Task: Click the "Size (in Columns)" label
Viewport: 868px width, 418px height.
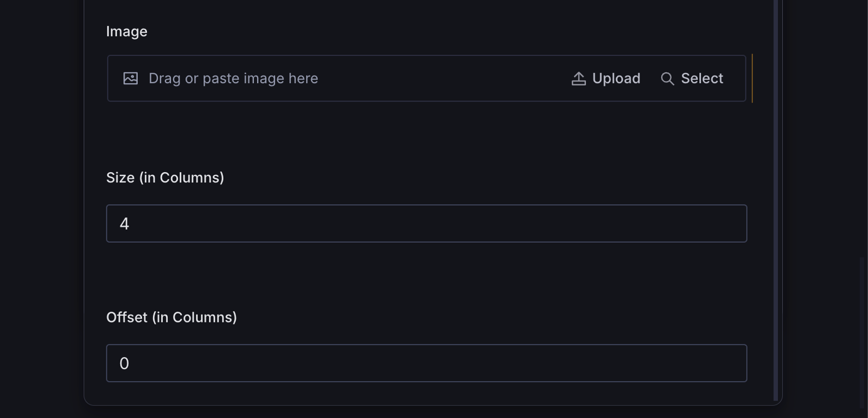Action: click(x=165, y=178)
